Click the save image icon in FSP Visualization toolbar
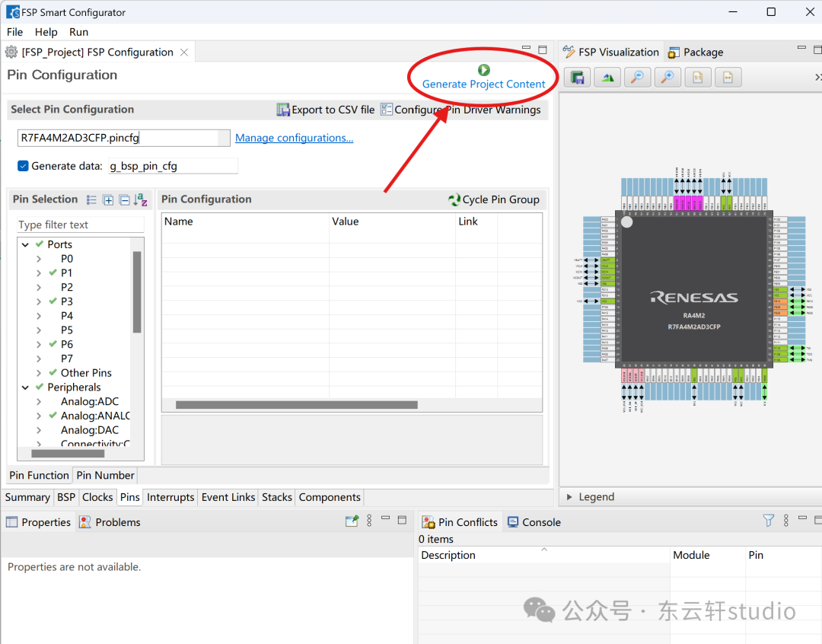The height and width of the screenshot is (644, 822). coord(577,78)
